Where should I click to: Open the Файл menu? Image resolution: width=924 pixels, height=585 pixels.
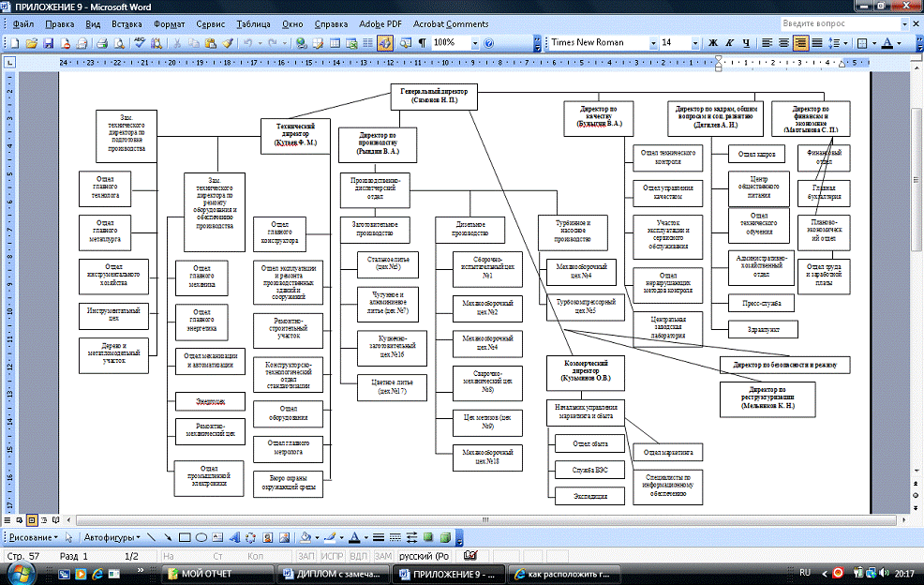click(x=23, y=24)
